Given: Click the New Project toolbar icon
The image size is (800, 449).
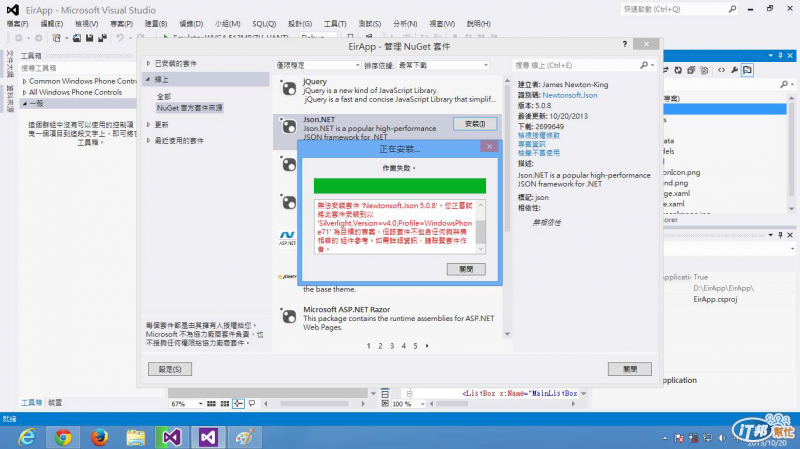Looking at the screenshot, I should point(57,38).
